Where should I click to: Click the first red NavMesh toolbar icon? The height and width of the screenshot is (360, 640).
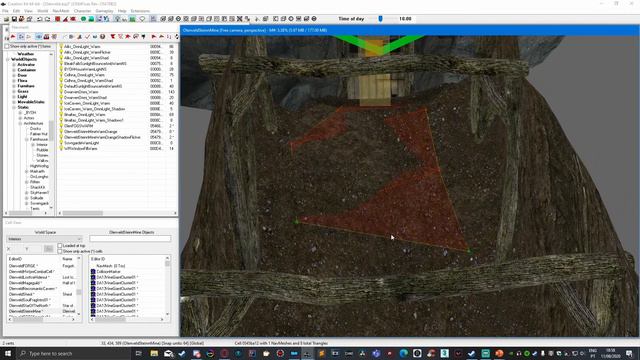pos(13,37)
